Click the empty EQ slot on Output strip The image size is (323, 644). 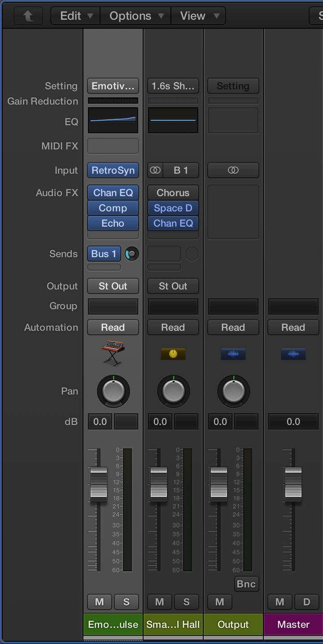[233, 120]
